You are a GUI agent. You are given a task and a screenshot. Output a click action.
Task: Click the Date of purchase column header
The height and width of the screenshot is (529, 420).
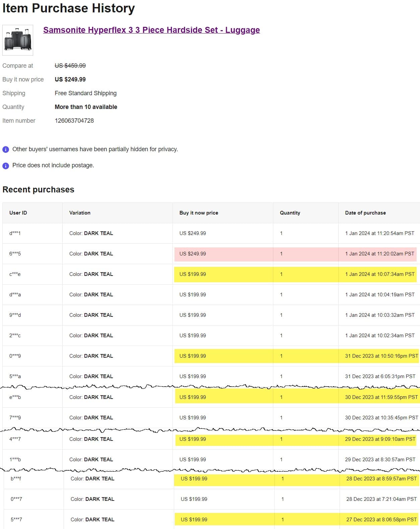[x=365, y=213]
